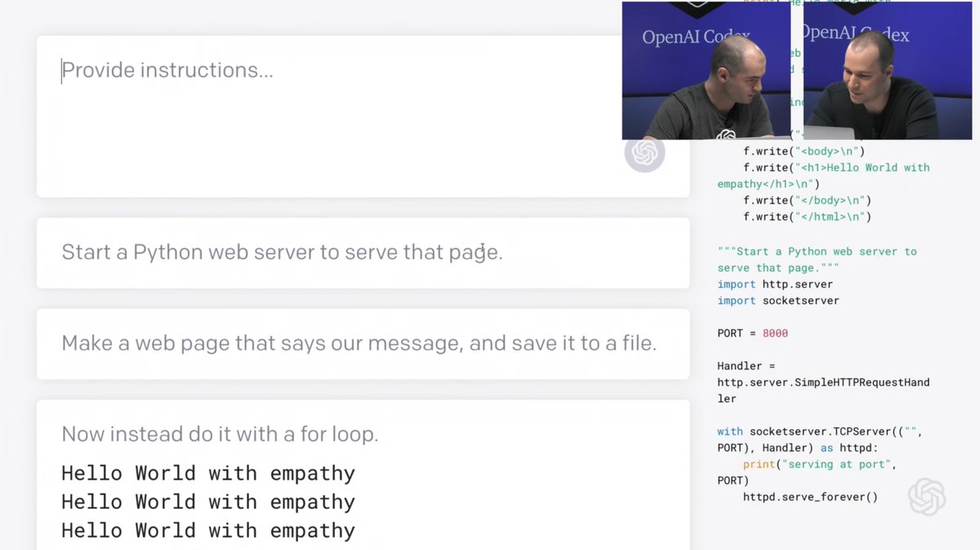Click 'Now instead do it with a for loop' text

pyautogui.click(x=220, y=434)
